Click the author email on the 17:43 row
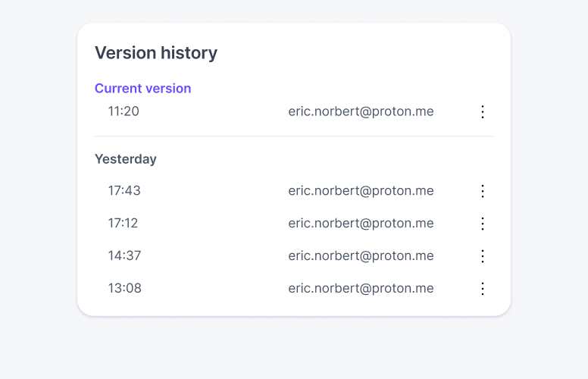The height and width of the screenshot is (379, 588). [361, 191]
